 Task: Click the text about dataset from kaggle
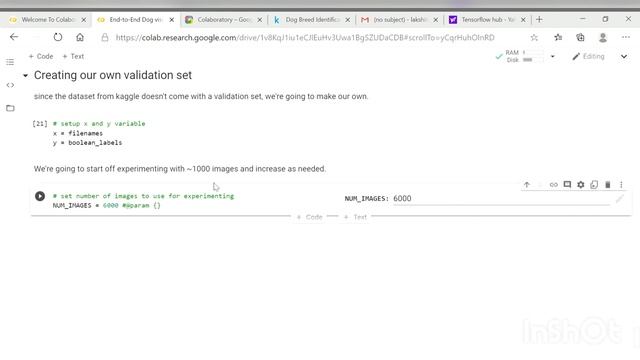coord(201,96)
